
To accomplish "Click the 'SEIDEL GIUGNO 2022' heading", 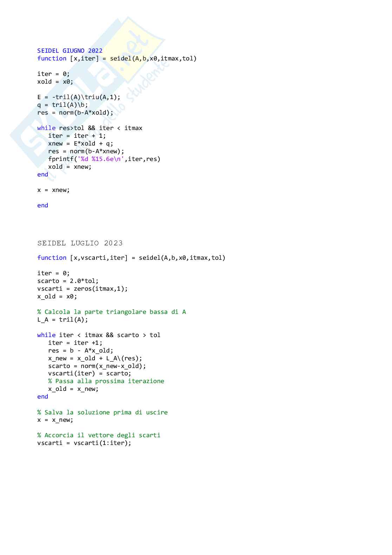I will coord(70,51).
